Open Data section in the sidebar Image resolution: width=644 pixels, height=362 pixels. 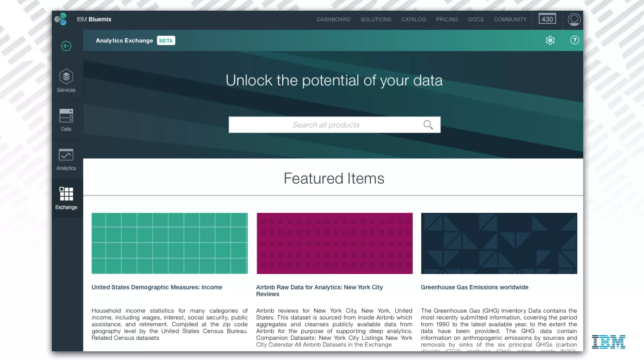coord(66,120)
